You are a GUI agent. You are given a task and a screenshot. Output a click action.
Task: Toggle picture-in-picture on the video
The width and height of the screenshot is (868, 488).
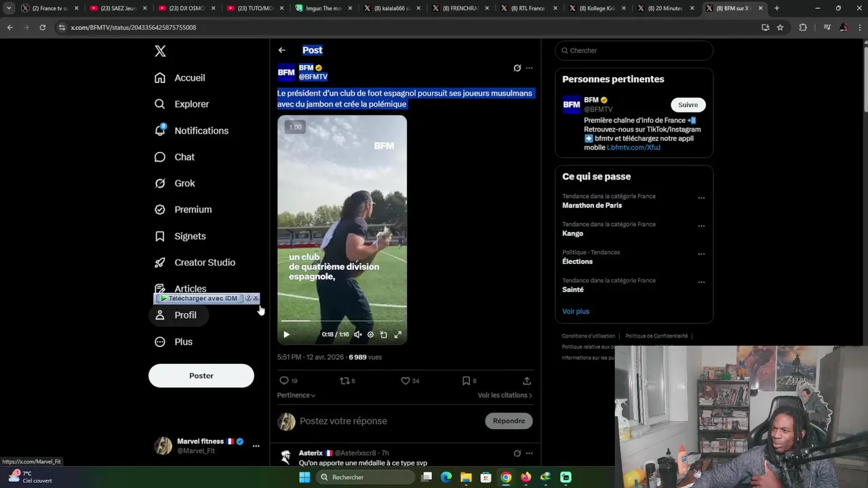point(384,334)
